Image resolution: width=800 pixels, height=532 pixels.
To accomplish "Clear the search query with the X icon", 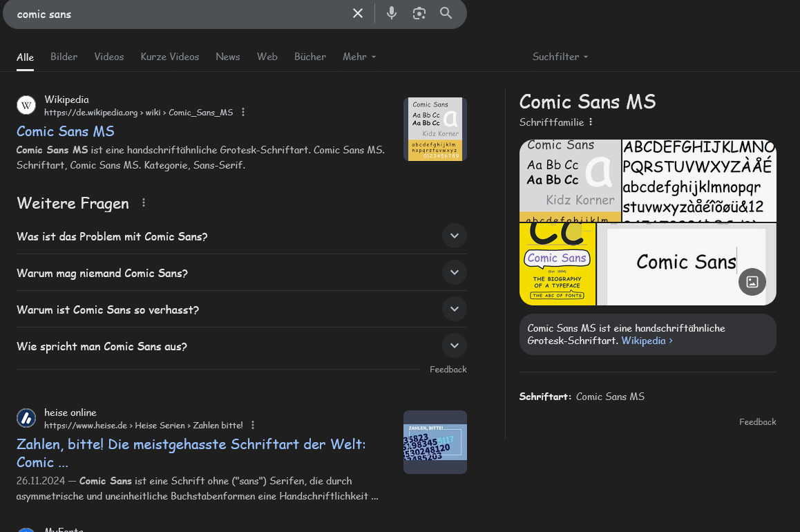I will tap(358, 14).
